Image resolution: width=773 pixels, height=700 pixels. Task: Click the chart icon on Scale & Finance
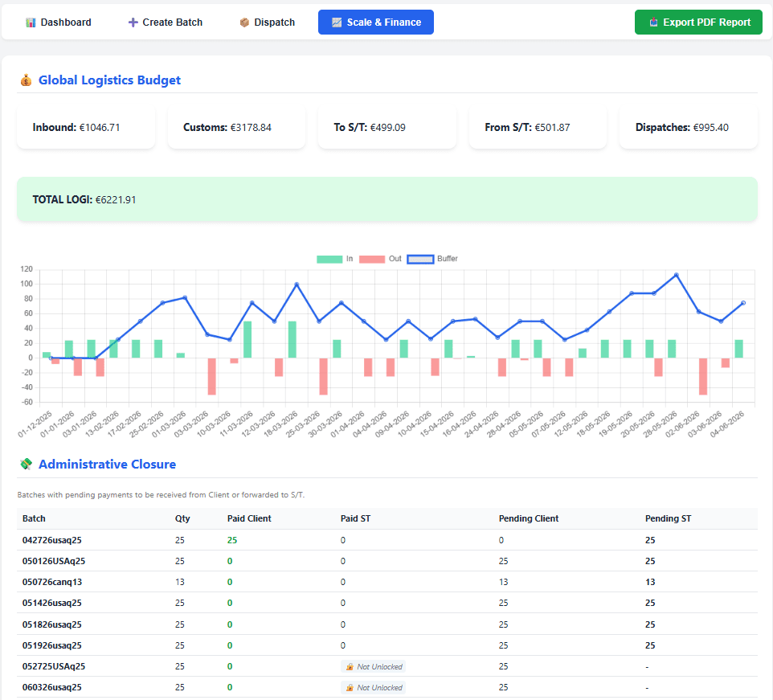pyautogui.click(x=337, y=23)
